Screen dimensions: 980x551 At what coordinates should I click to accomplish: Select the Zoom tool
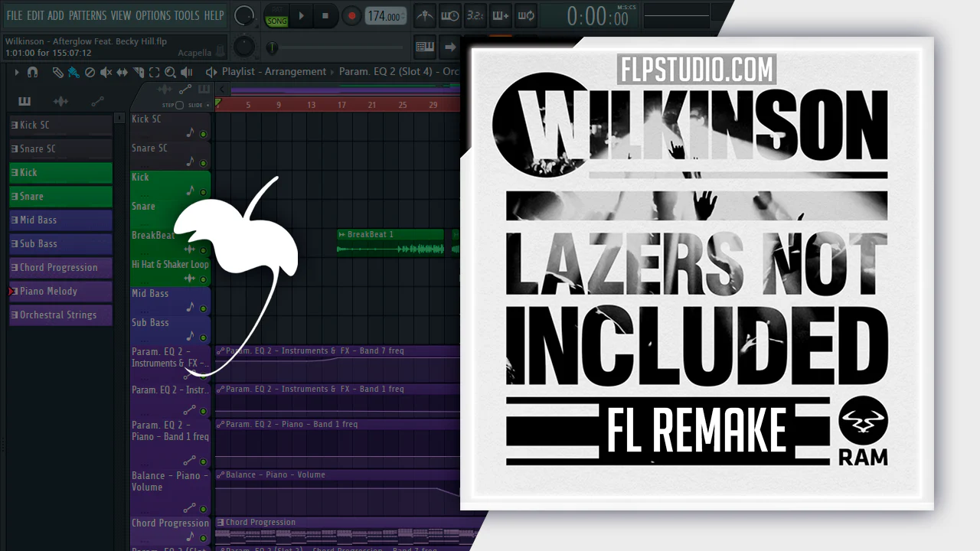(170, 72)
